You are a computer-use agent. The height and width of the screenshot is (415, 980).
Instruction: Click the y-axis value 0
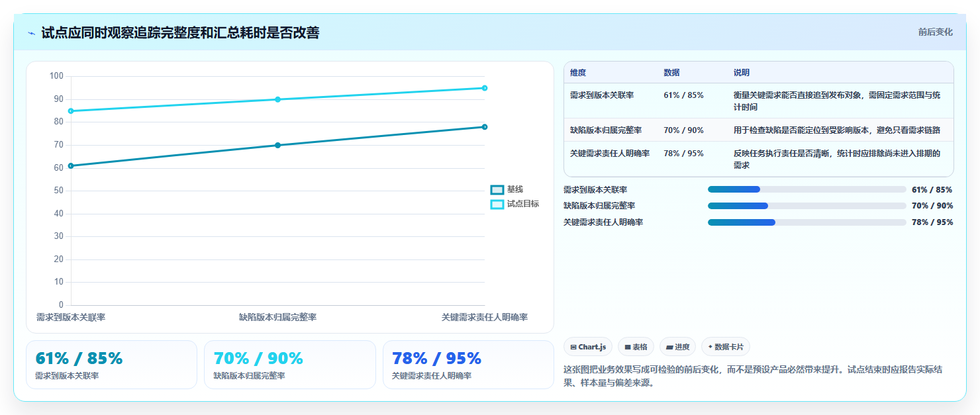[61, 305]
